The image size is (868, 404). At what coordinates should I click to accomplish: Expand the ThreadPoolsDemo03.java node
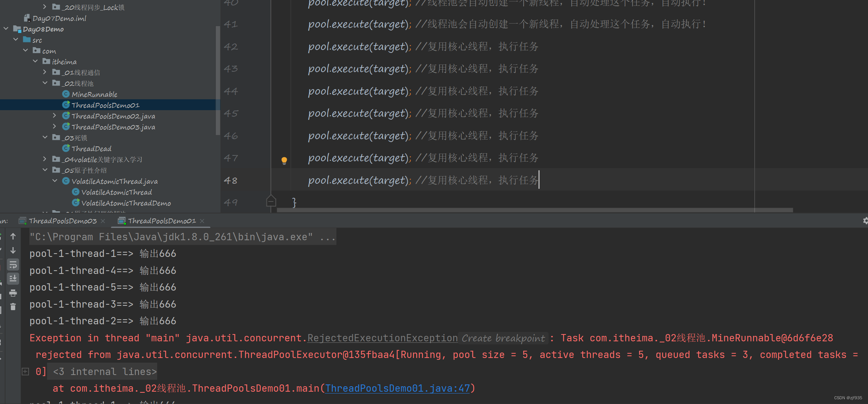(55, 126)
